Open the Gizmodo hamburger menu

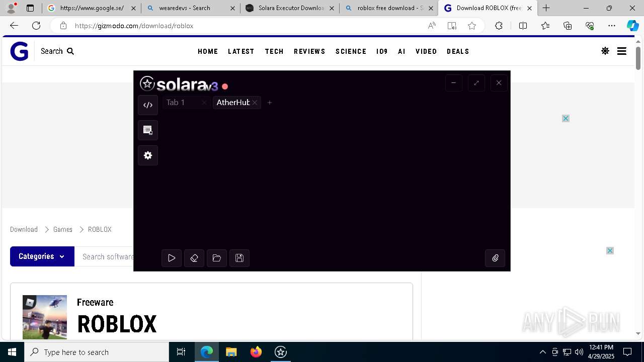click(622, 51)
